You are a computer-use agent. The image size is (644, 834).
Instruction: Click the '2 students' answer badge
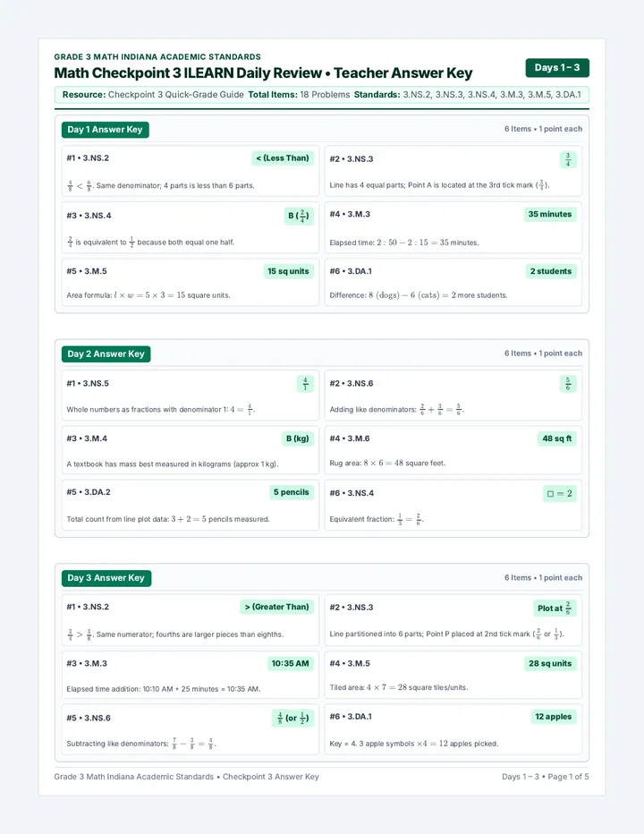point(551,271)
